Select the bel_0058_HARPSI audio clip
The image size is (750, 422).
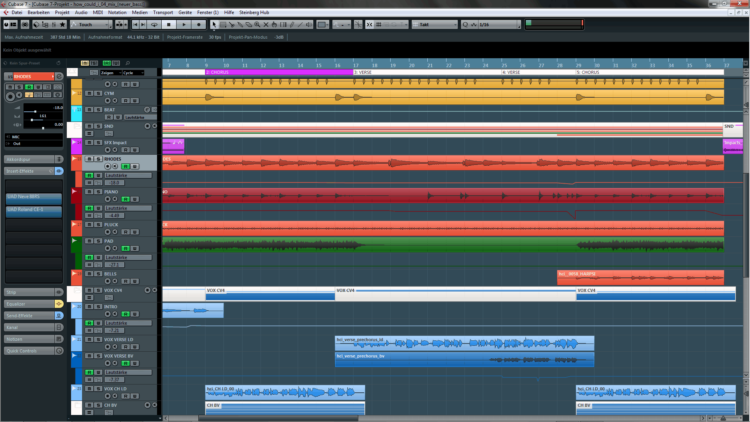[x=640, y=278]
